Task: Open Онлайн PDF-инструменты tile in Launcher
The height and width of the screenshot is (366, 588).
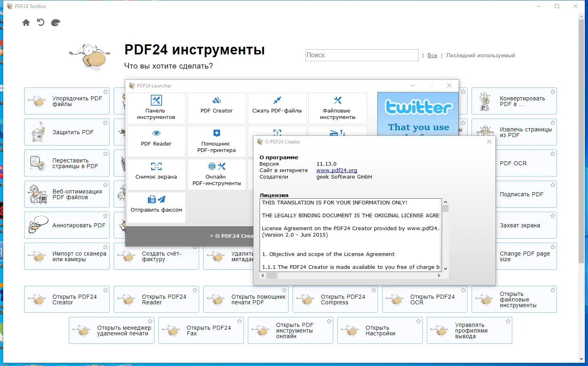Action: [x=217, y=175]
